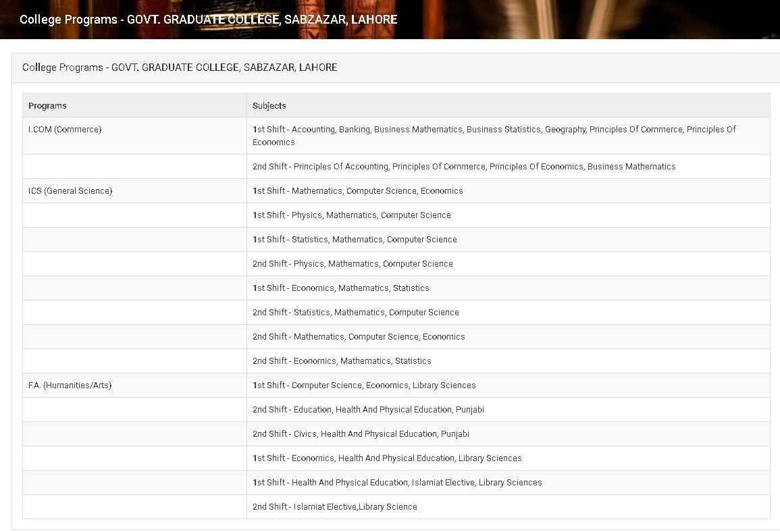Select 1st Shift Statistics, Mathematics, Computer Science
Screen dimensions: 780x532
pyautogui.click(x=355, y=240)
